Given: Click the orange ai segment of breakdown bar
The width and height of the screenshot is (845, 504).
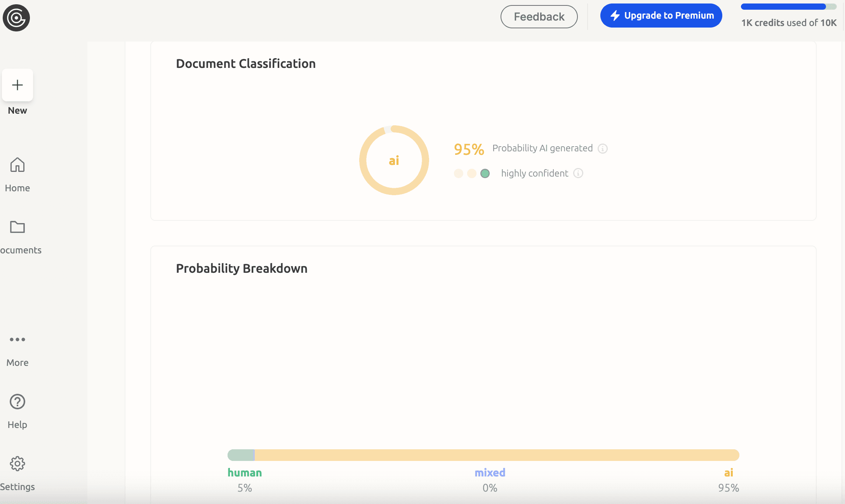Looking at the screenshot, I should [x=496, y=455].
